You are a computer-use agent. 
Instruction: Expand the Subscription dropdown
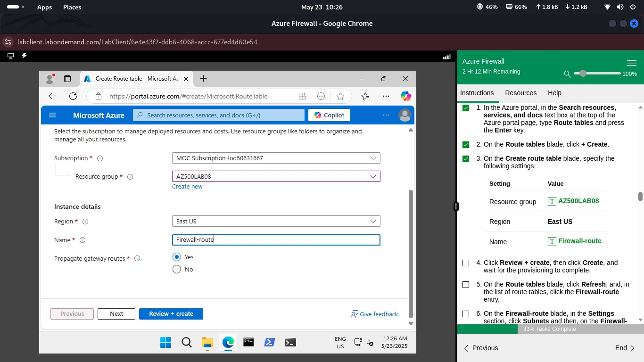[x=276, y=158]
